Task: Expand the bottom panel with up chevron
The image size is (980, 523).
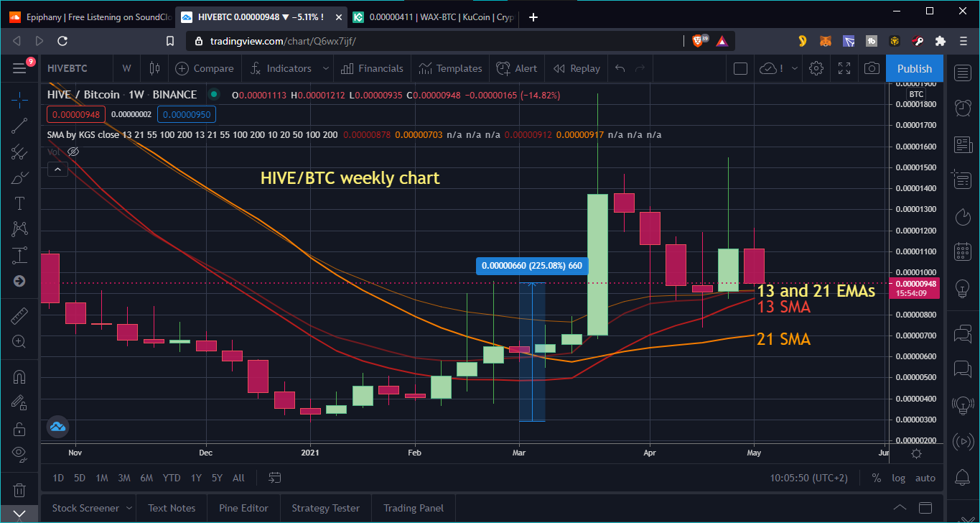Action: point(900,508)
